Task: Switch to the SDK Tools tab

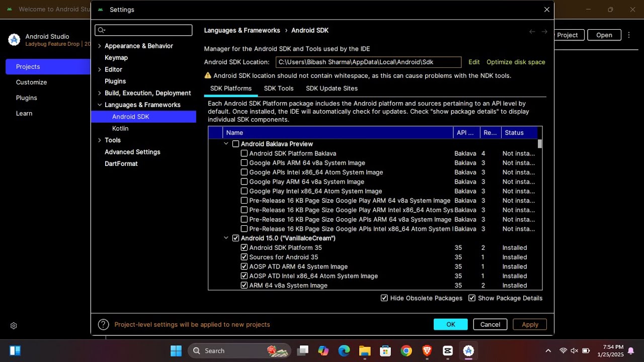Action: (279, 88)
